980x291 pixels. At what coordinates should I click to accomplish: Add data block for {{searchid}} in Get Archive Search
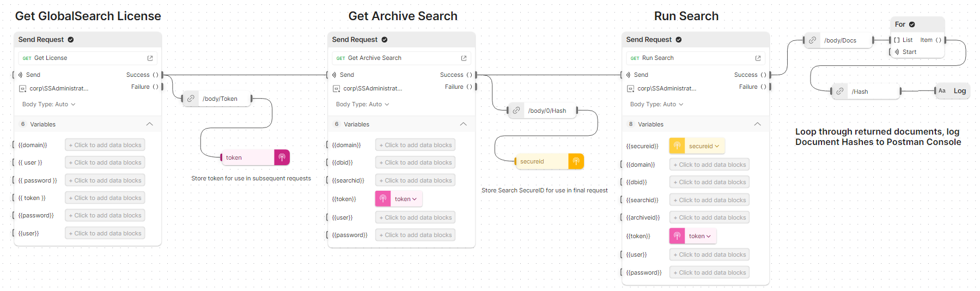(x=415, y=180)
